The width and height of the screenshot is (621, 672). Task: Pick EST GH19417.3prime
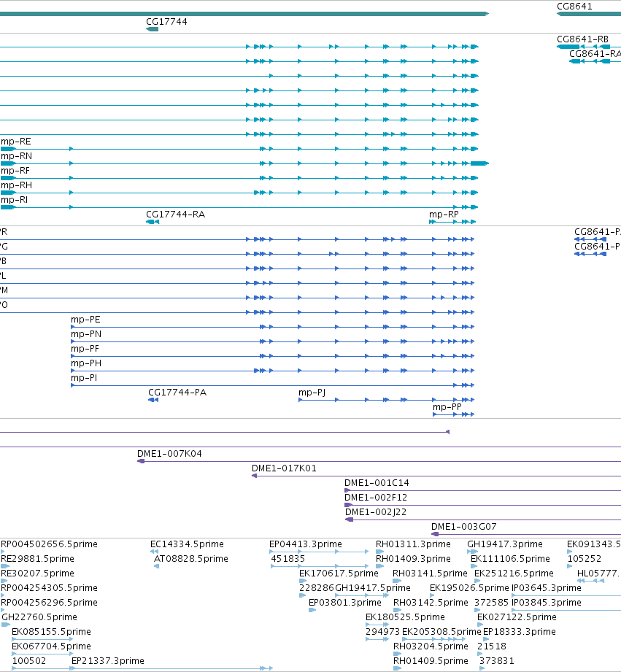pyautogui.click(x=505, y=544)
